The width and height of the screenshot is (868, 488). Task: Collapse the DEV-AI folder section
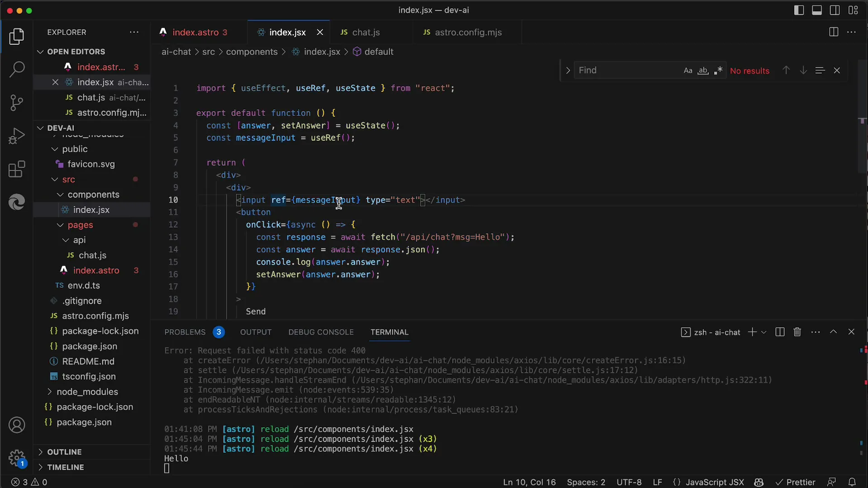coord(40,128)
